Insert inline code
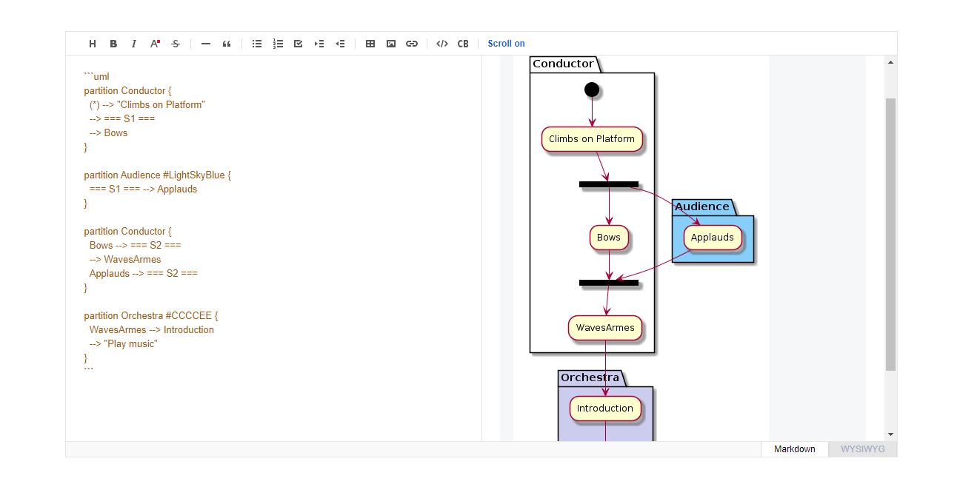Screen dimensions: 980x487 tap(442, 44)
